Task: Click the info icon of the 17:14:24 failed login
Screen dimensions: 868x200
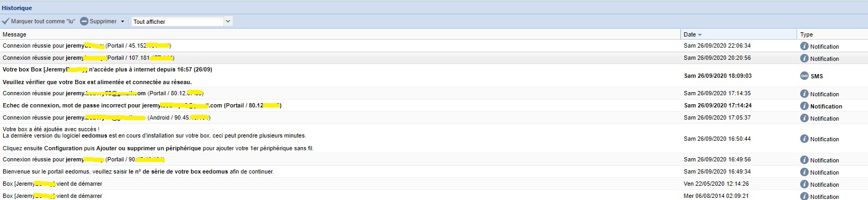Action: (x=804, y=106)
